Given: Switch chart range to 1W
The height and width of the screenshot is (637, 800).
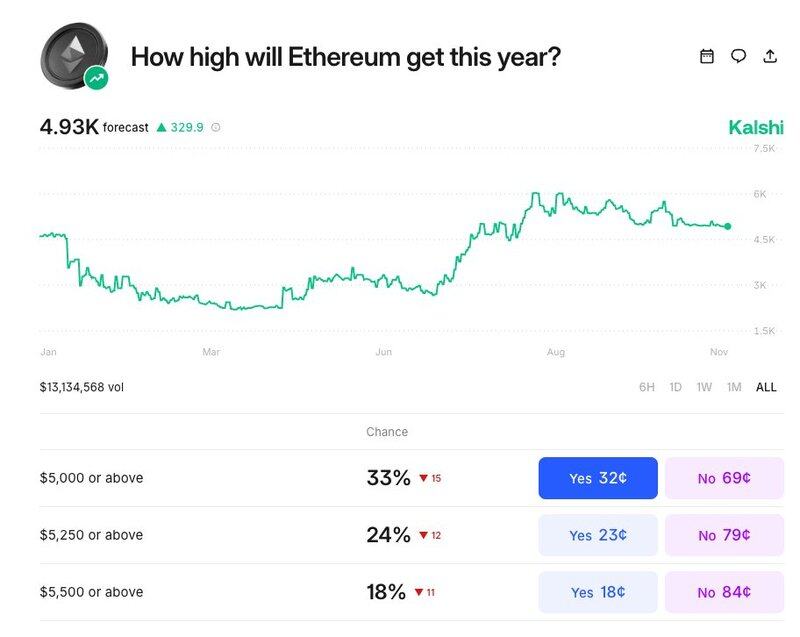Looking at the screenshot, I should [x=704, y=387].
